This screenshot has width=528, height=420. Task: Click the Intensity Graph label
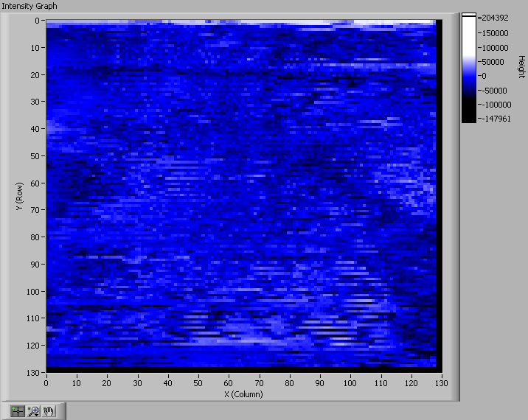(29, 6)
